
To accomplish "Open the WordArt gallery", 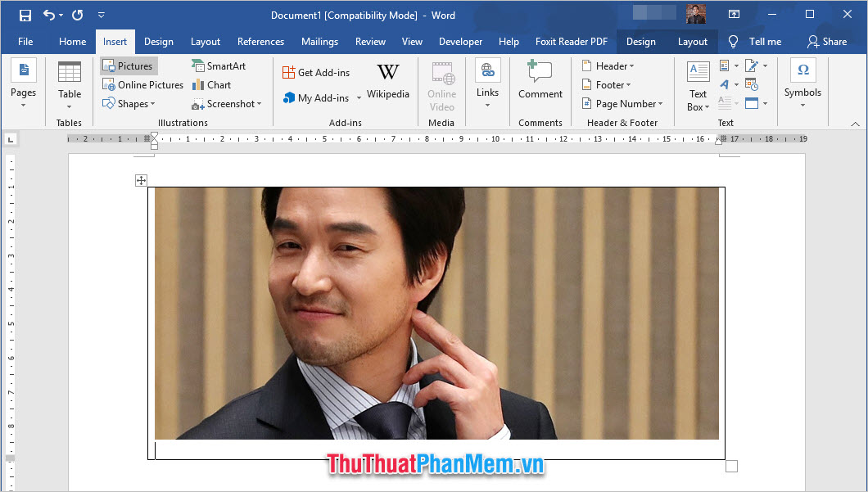I will tap(726, 84).
